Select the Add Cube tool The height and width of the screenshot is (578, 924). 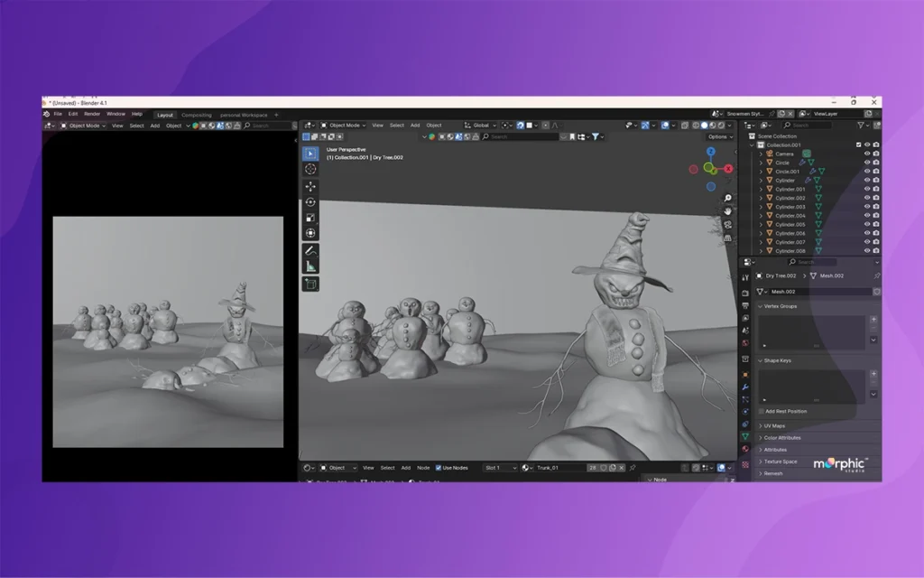(x=310, y=284)
